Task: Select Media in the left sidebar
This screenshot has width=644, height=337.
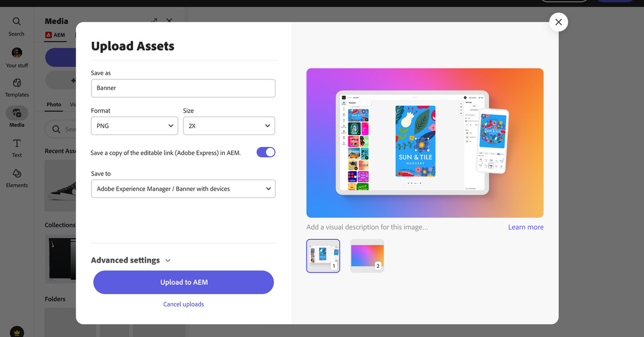Action: 17,116
